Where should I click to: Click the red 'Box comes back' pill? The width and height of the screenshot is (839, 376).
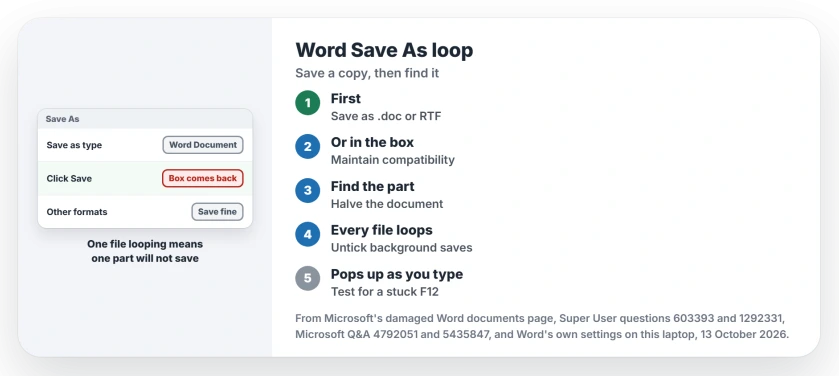tap(203, 179)
